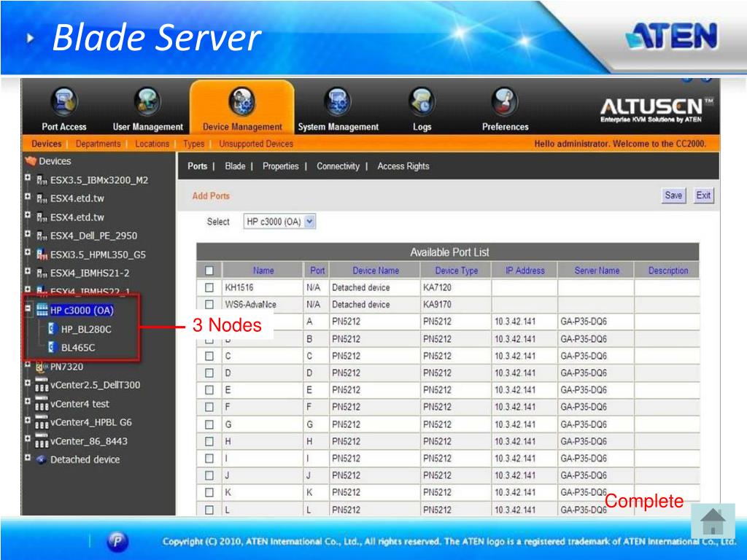This screenshot has height=560, width=747.
Task: Click the ATEN logo on the slide header
Action: (x=672, y=36)
